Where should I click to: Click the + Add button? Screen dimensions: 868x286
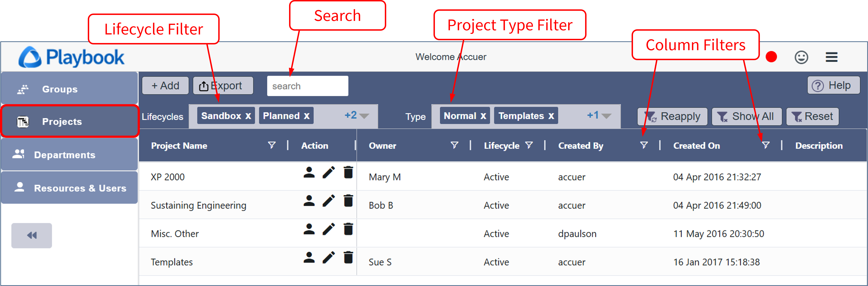[x=165, y=86]
